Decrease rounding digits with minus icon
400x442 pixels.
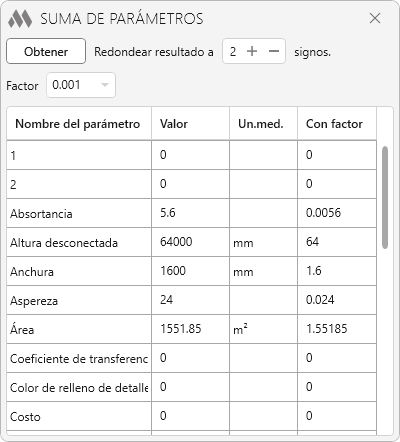(274, 51)
